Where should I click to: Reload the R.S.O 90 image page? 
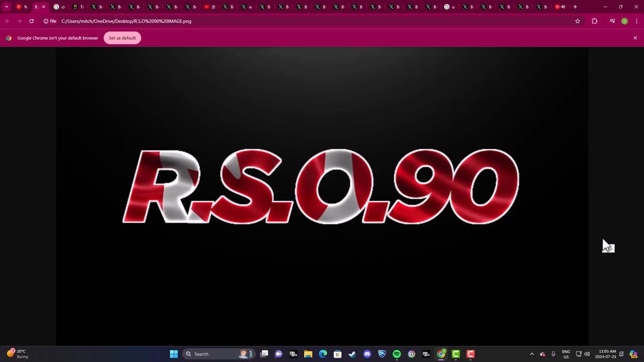[31, 21]
